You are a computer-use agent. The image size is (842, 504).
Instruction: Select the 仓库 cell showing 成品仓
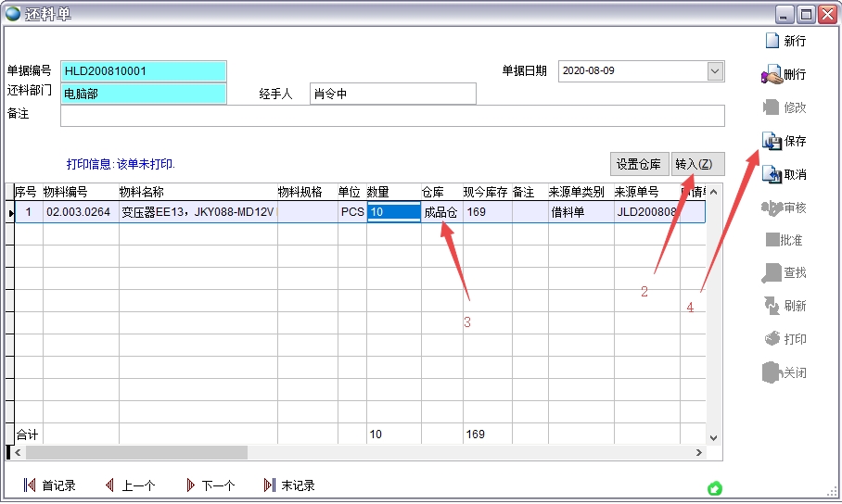tap(440, 212)
